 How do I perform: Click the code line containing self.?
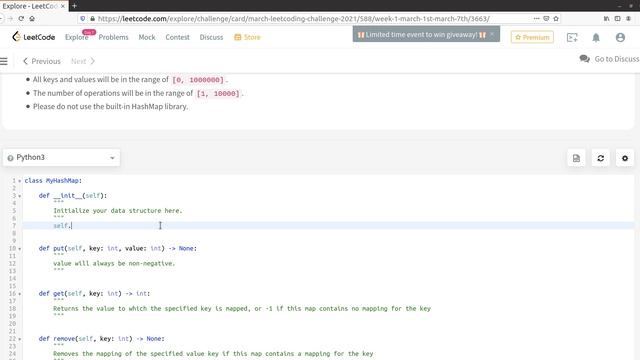coord(328,226)
